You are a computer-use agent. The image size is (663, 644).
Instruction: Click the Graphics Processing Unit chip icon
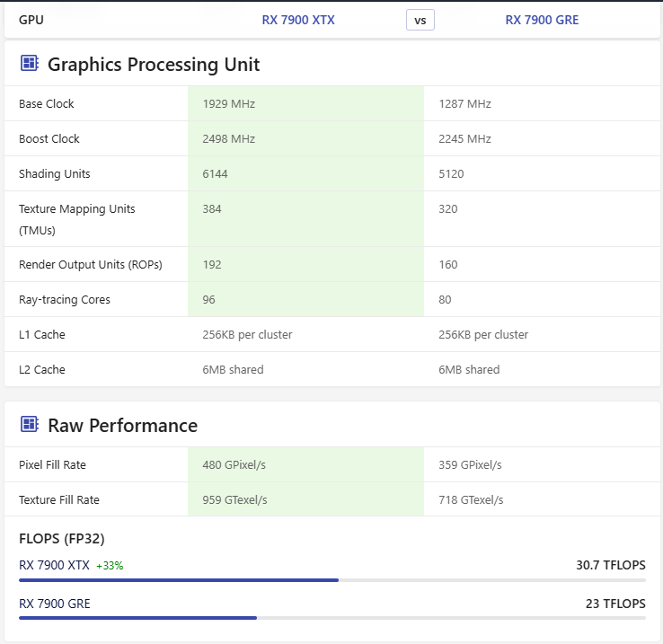point(29,64)
